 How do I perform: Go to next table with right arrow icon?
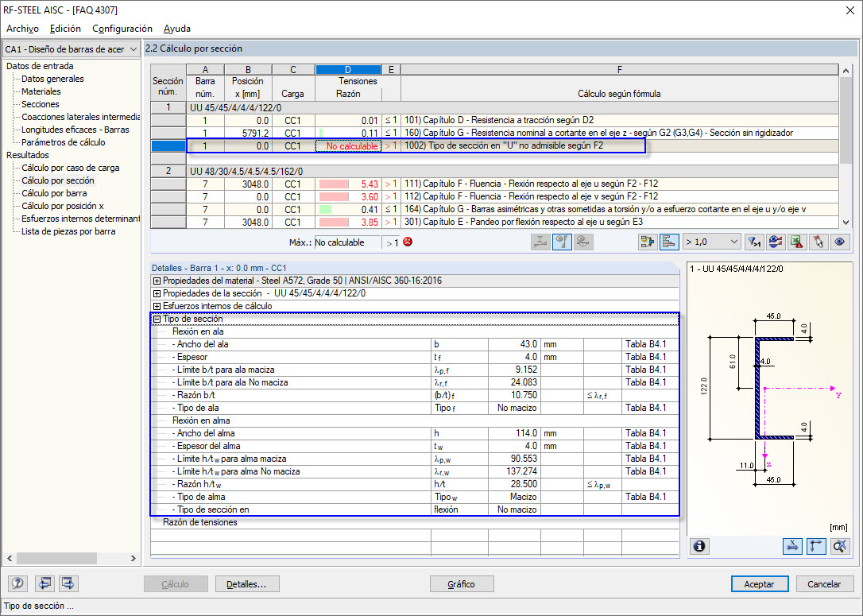point(68,583)
